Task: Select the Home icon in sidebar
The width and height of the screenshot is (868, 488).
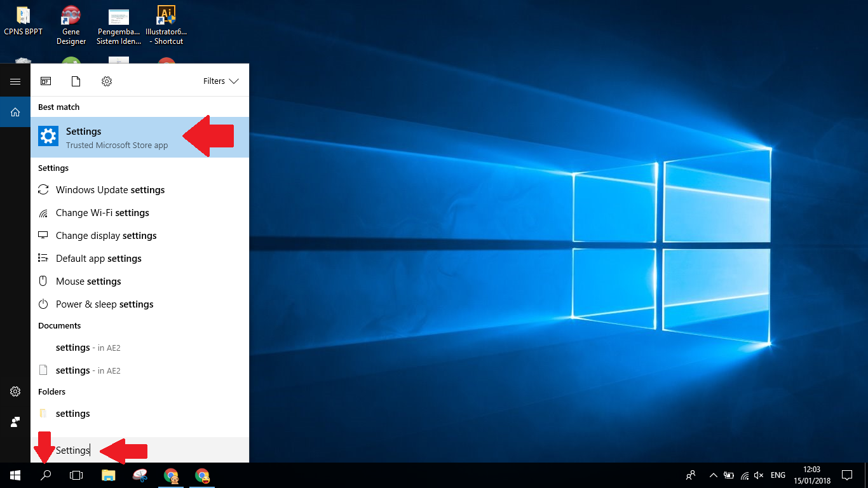Action: [x=15, y=112]
